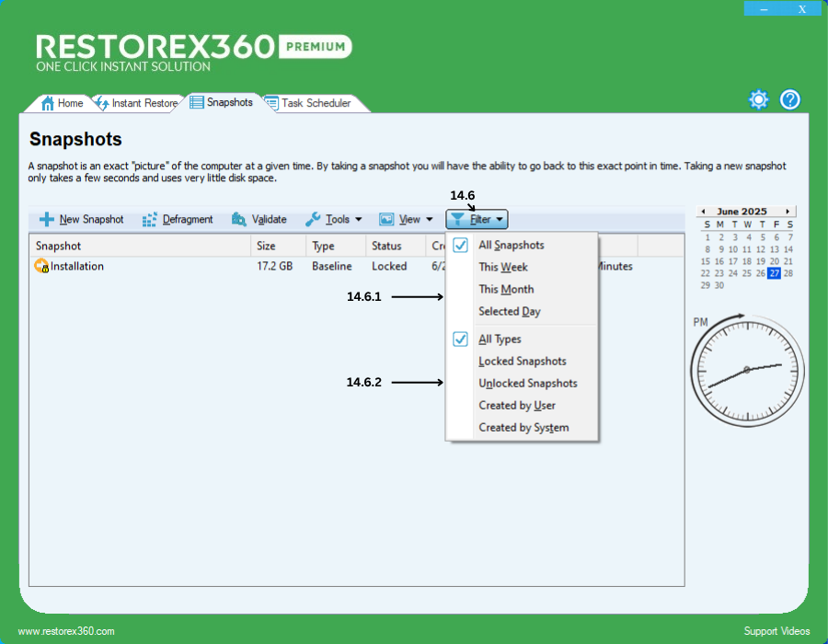This screenshot has height=644, width=828.
Task: Click the Locked status cell
Action: tap(389, 266)
